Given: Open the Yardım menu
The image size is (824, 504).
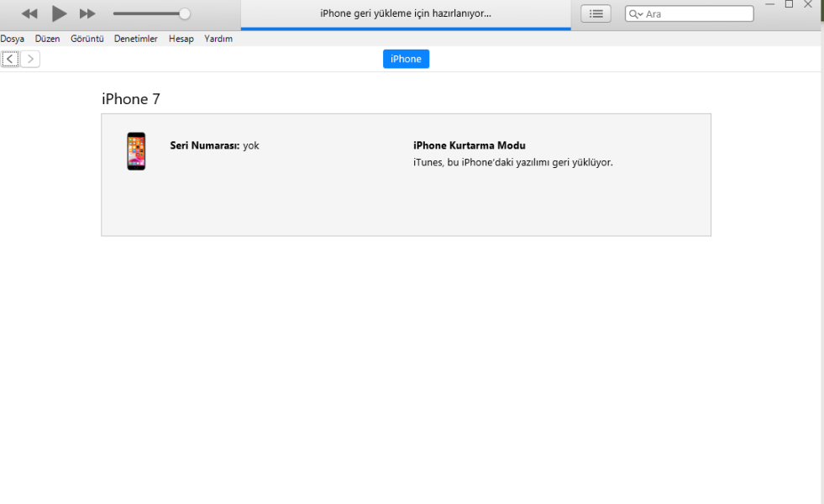Looking at the screenshot, I should pyautogui.click(x=218, y=39).
